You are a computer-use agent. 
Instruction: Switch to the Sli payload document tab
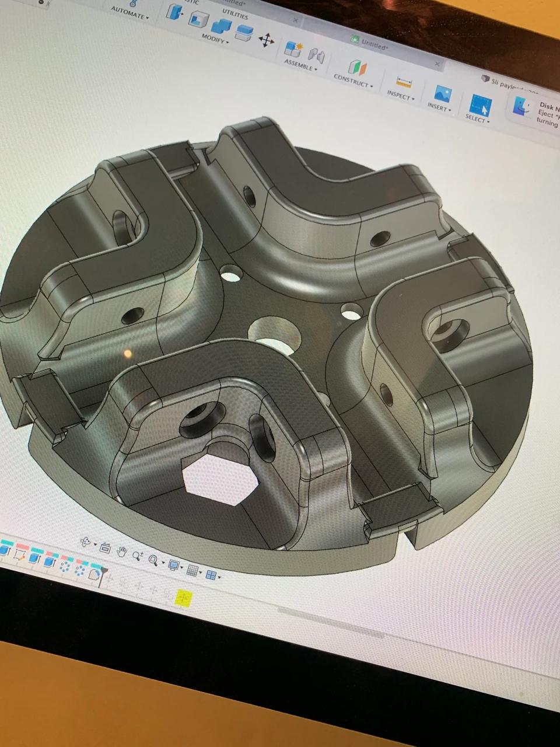tap(513, 86)
